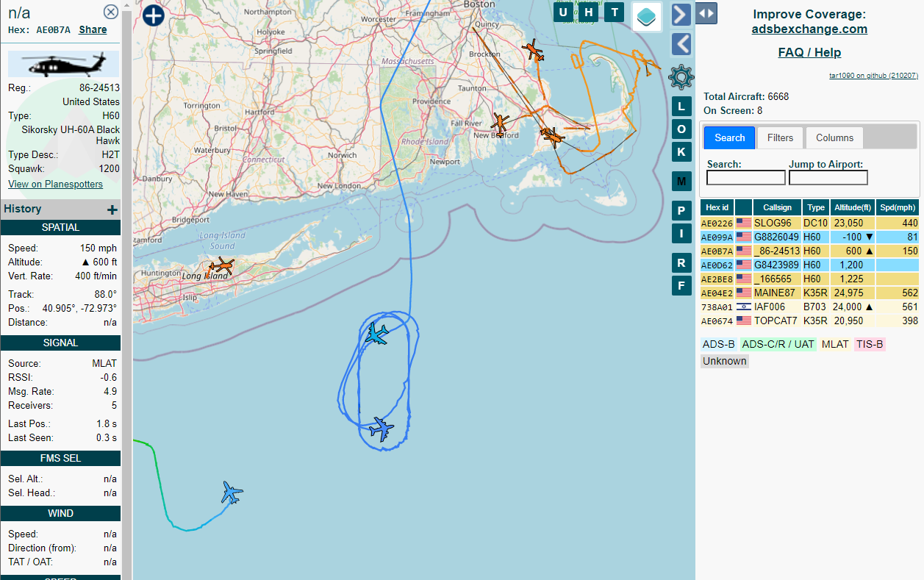Switch to the Filters tab
This screenshot has height=580, width=924.
pyautogui.click(x=781, y=137)
